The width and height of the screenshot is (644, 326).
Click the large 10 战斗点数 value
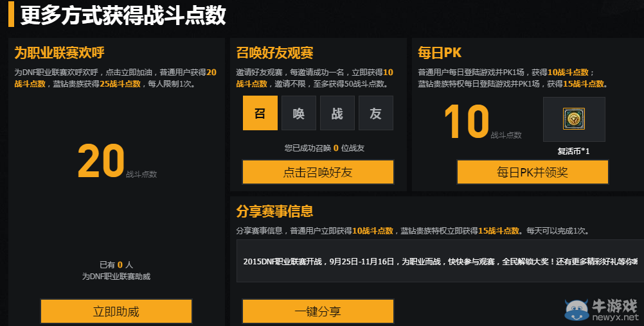point(467,121)
